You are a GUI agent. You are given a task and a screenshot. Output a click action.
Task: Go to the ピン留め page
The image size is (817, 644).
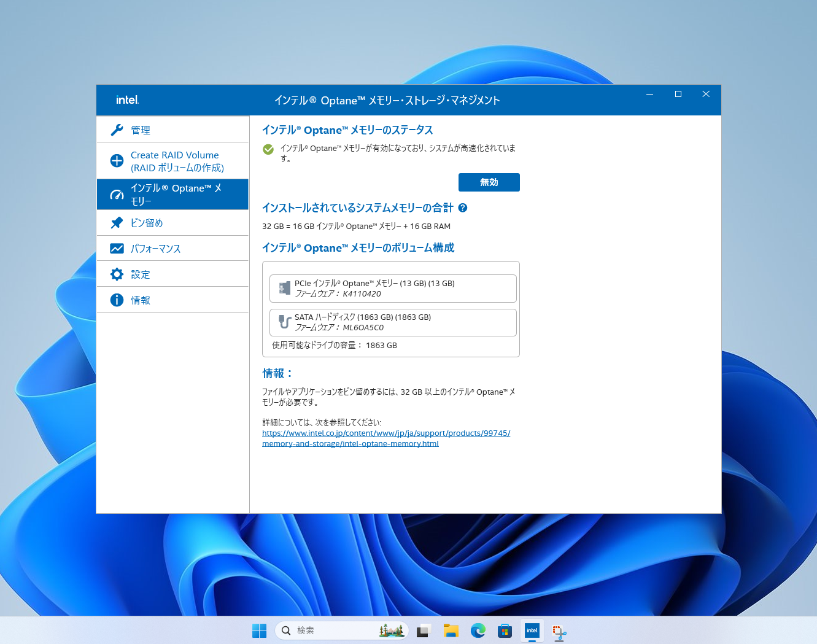pos(172,223)
